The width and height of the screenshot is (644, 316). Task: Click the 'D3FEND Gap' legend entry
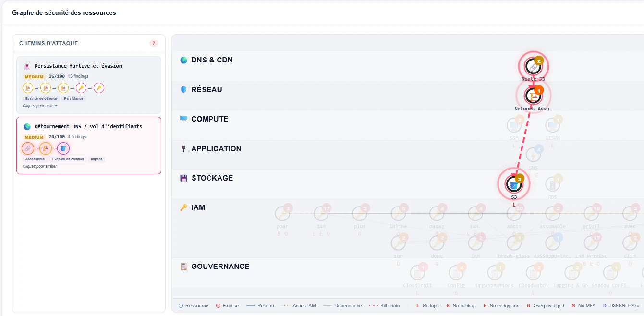coord(621,305)
